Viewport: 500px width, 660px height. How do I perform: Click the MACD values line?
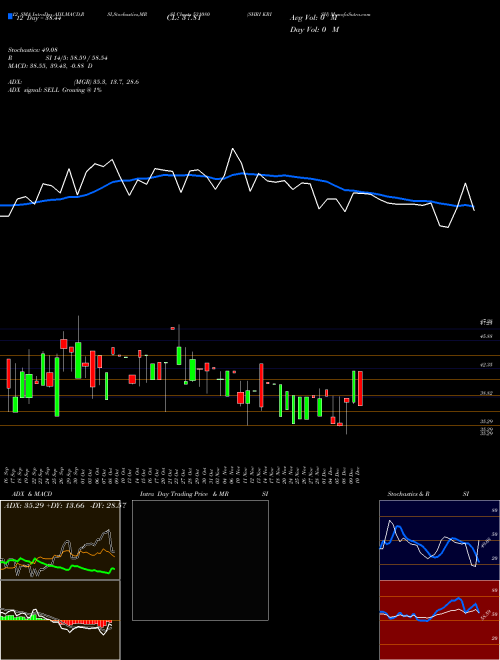click(50, 66)
